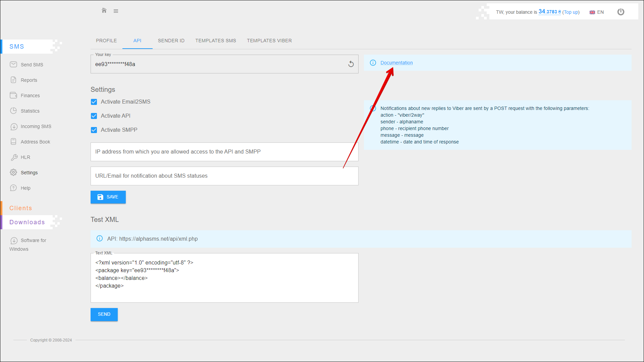Screen dimensions: 644x362
Task: Switch to Sender ID tab
Action: click(171, 41)
